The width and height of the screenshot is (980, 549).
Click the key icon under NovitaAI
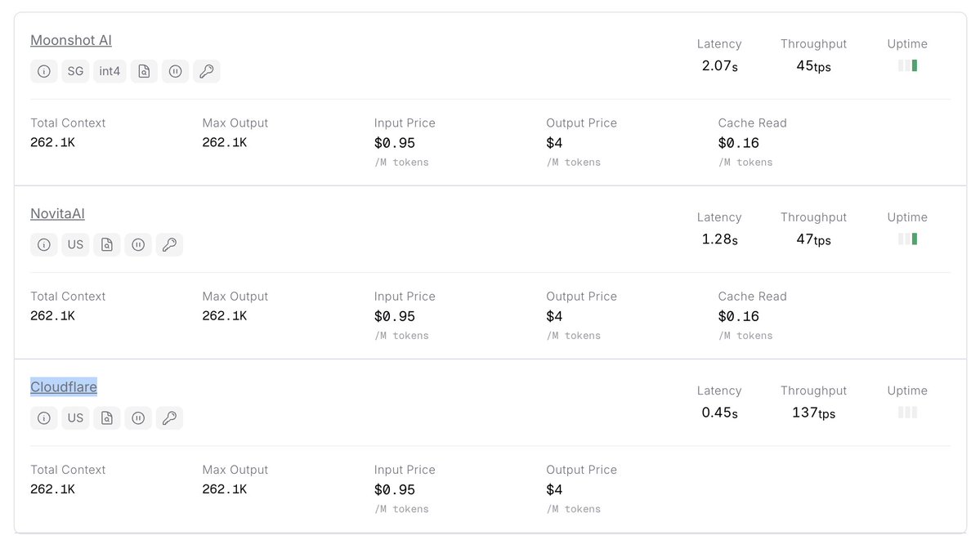point(169,244)
